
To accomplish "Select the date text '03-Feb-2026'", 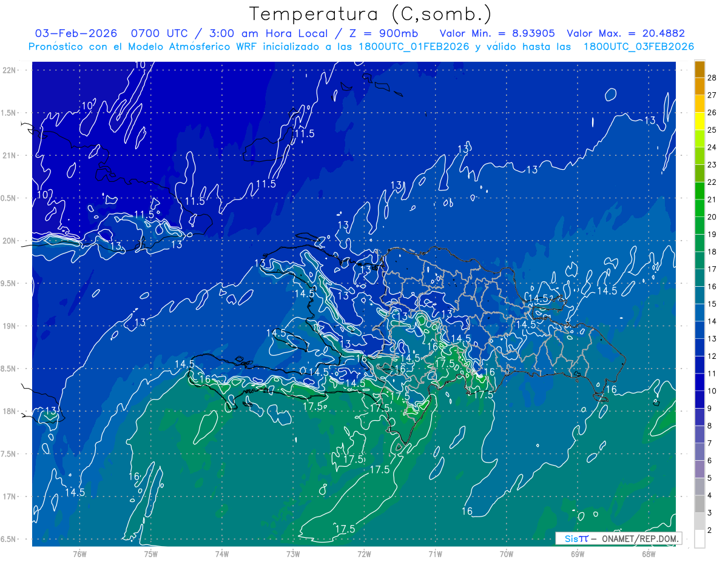I will (x=76, y=33).
